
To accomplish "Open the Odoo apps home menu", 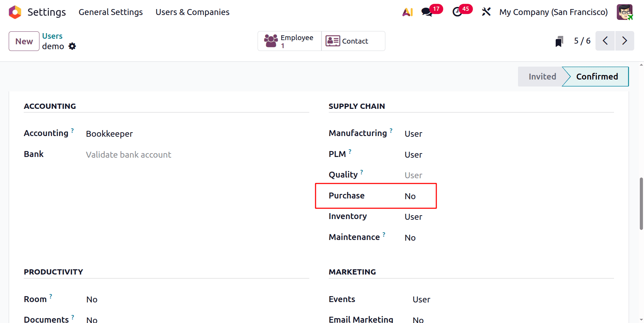I will [14, 12].
